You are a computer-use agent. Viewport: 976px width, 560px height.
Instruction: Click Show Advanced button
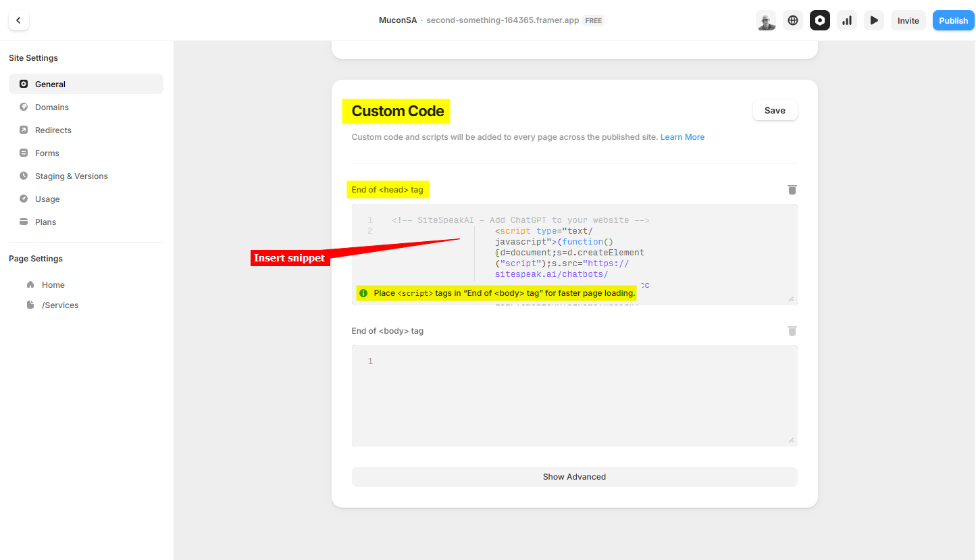click(574, 477)
